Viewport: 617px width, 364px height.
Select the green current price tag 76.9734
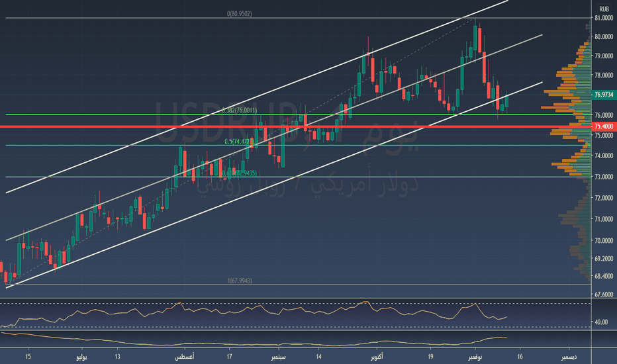[604, 95]
